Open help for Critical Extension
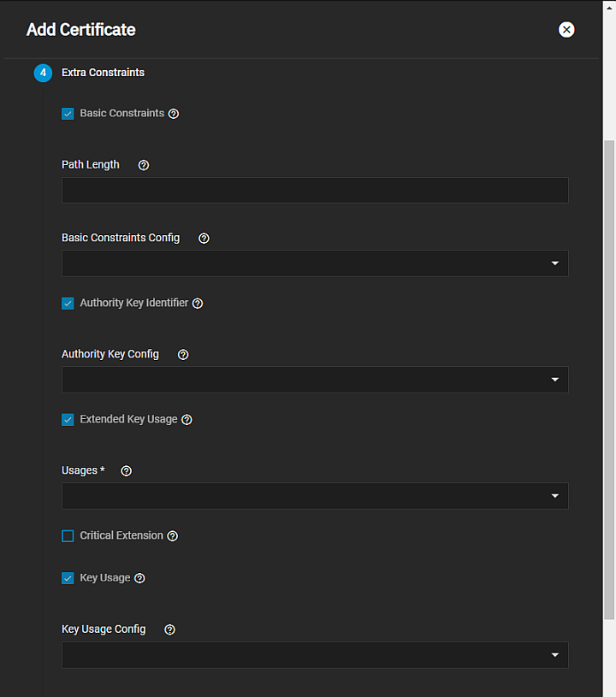This screenshot has width=616, height=697. click(x=173, y=536)
